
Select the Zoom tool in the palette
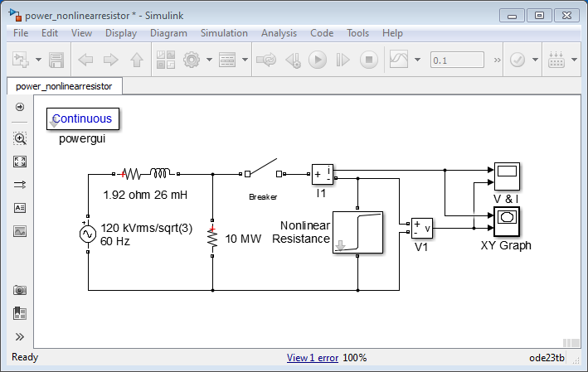pos(20,138)
